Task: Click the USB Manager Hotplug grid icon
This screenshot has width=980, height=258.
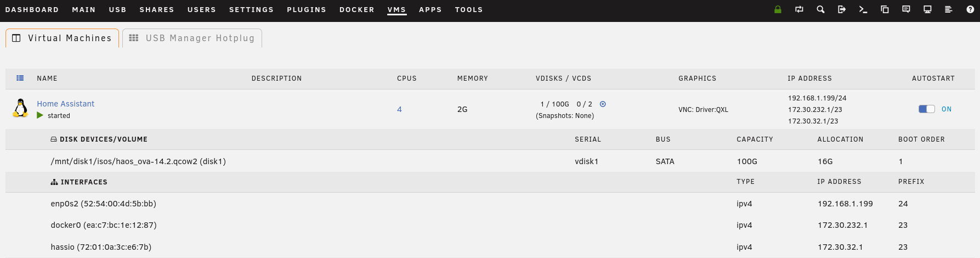Action: (134, 38)
